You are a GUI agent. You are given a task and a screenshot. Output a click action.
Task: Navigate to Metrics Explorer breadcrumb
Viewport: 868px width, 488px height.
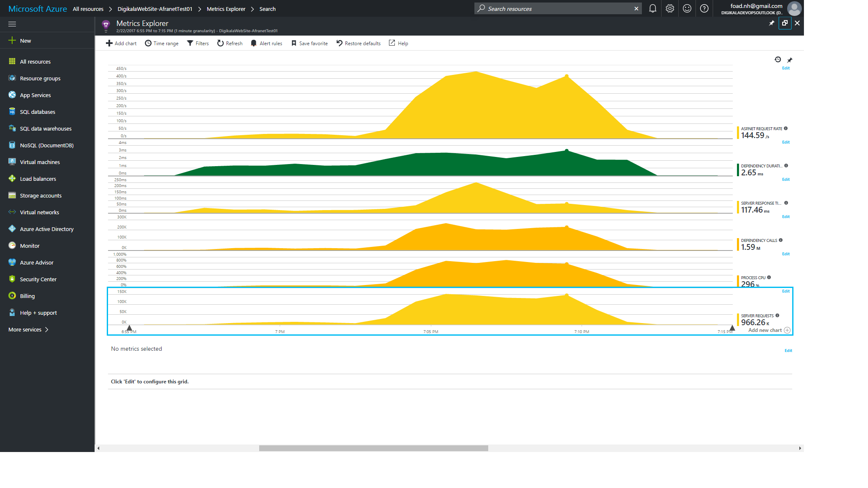pos(226,9)
